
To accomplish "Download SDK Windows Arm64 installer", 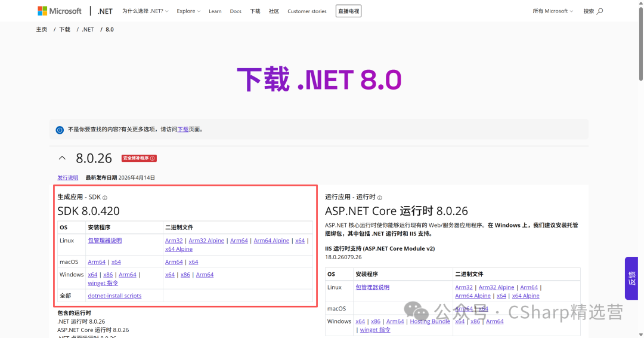I will tap(128, 275).
